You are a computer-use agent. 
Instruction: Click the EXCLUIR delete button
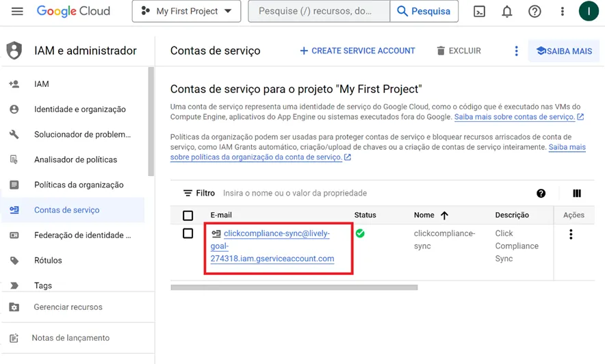(459, 51)
